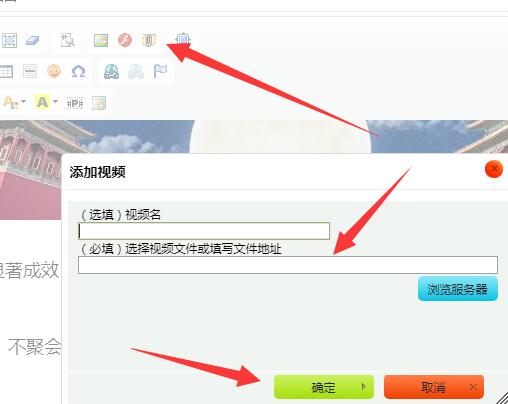Click the （必填）选择视频文件或填写文件地址 label
508x404 pixels.
tap(181, 249)
